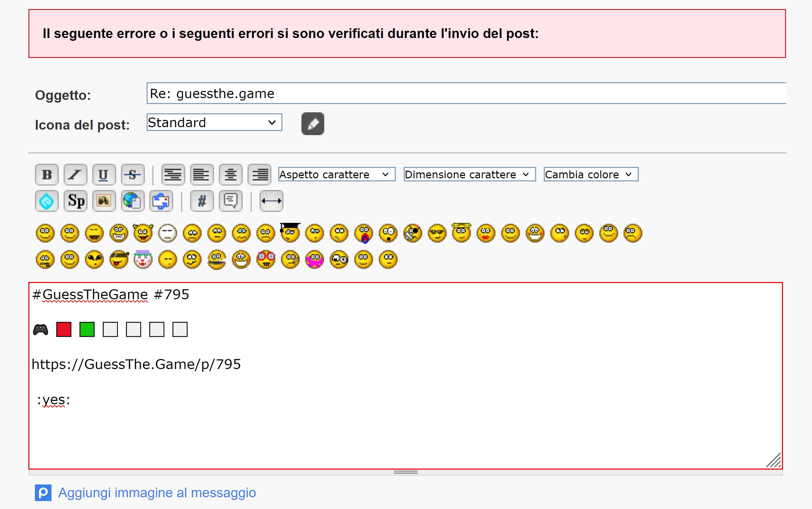
Task: Click Aggiungi immagine al messaggio link
Action: click(x=157, y=493)
